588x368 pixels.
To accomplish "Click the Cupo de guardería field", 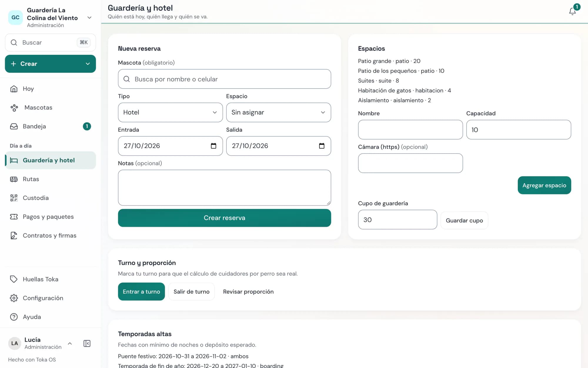I will click(x=397, y=220).
